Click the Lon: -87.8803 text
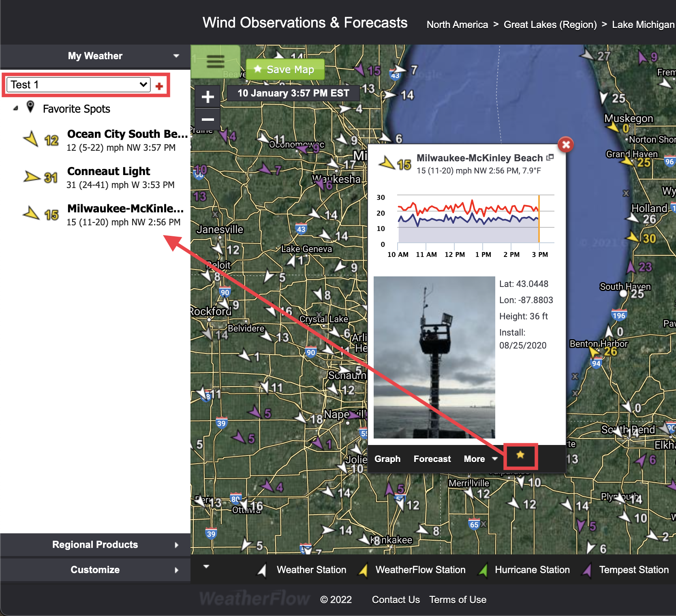676x616 pixels. 526,300
